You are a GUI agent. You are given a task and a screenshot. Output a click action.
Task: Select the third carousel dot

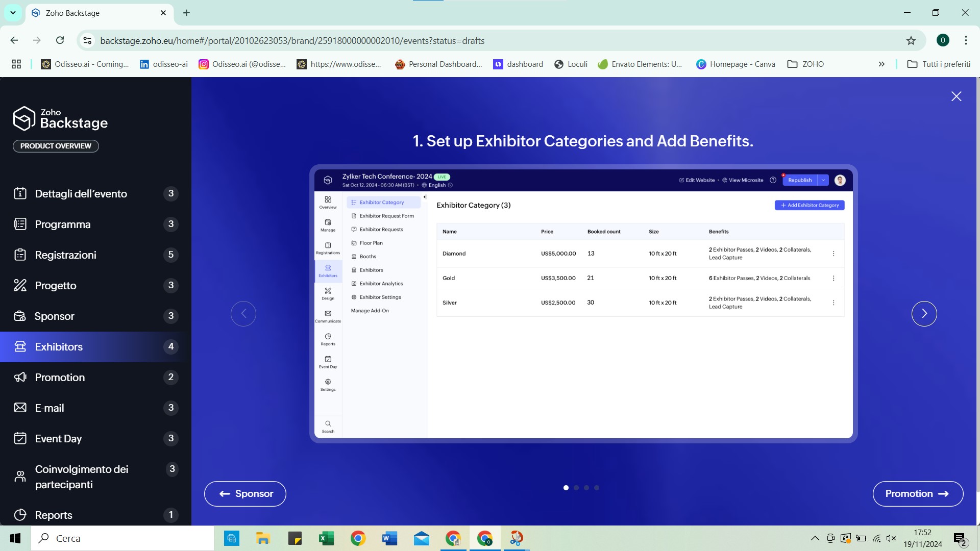click(586, 488)
